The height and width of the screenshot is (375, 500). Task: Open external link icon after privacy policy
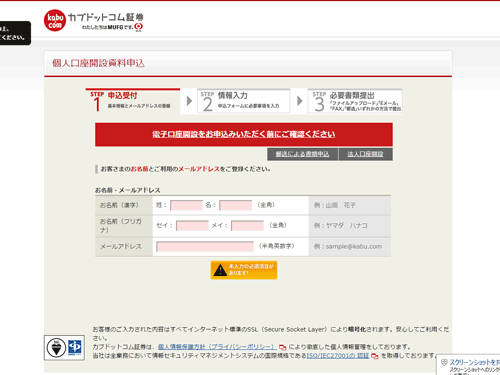[x=282, y=347]
